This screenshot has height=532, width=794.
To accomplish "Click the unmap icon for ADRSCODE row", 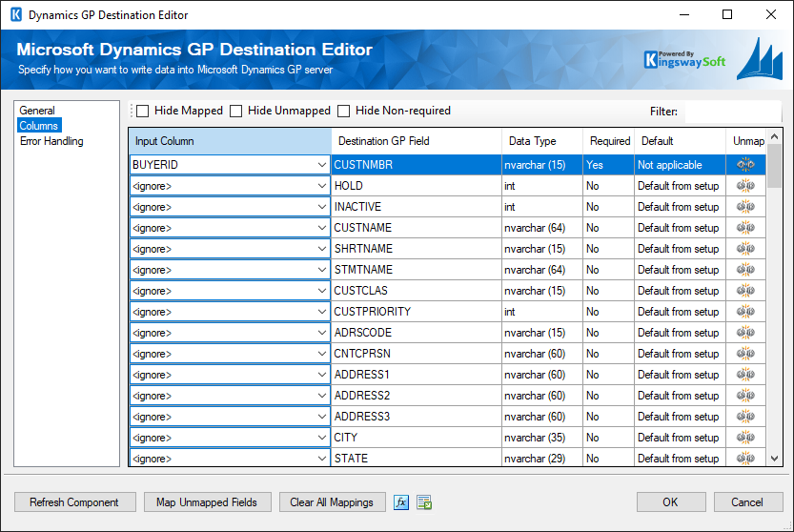I will pyautogui.click(x=745, y=333).
